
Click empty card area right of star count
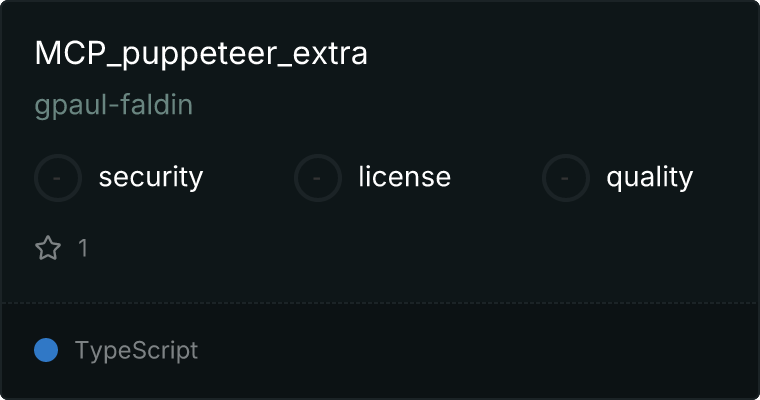417,248
